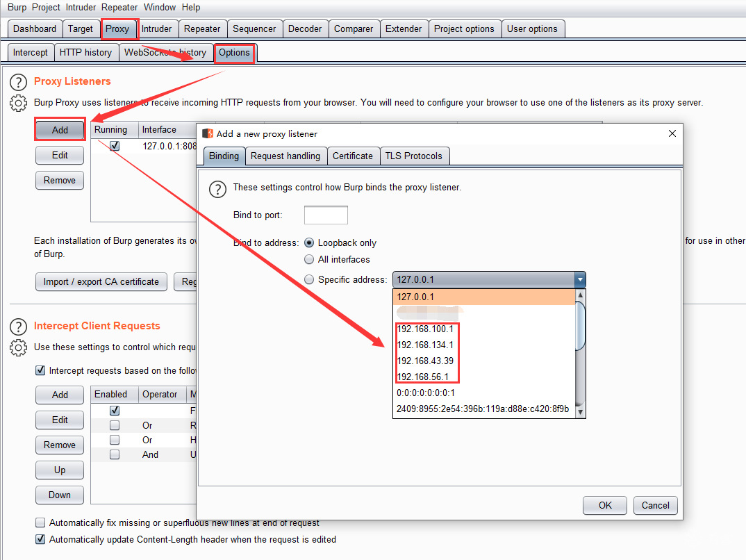Open the Help menu
The image size is (746, 560).
191,7
